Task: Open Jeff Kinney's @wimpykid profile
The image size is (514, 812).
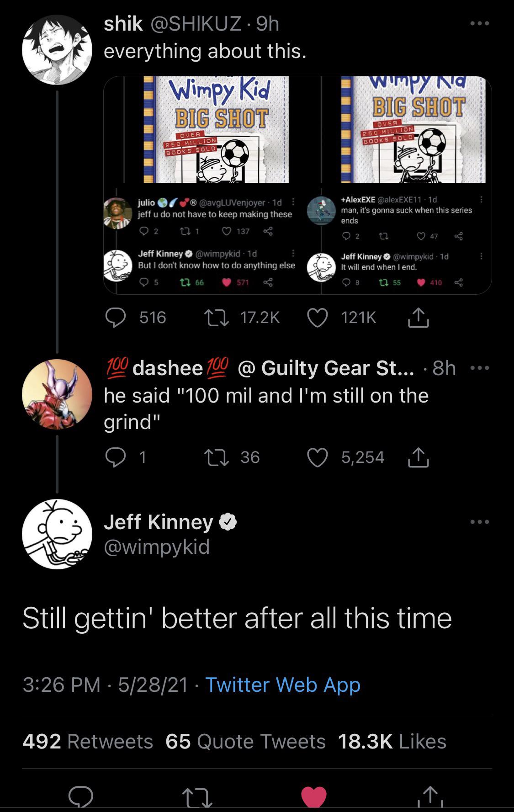Action: 157,546
